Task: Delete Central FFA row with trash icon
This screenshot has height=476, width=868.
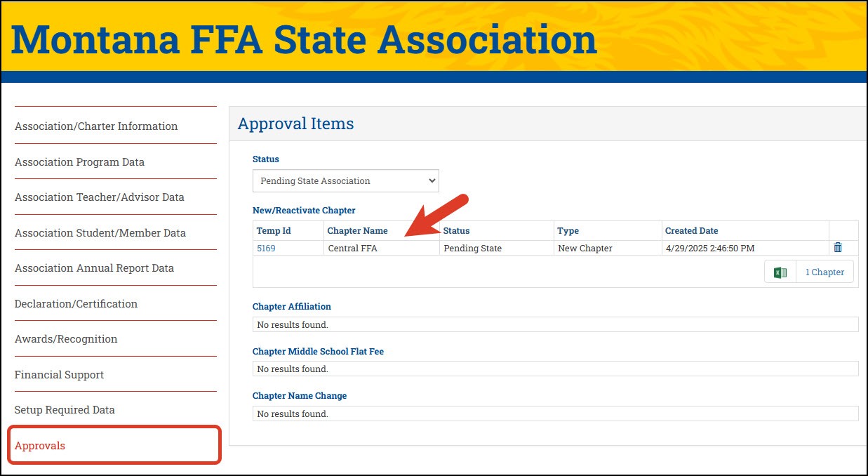Action: [838, 248]
